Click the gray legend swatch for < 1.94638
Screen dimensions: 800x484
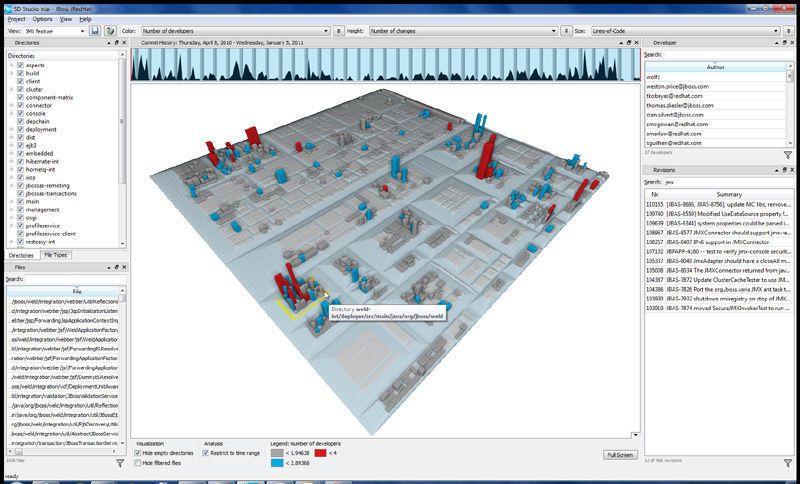pos(277,453)
